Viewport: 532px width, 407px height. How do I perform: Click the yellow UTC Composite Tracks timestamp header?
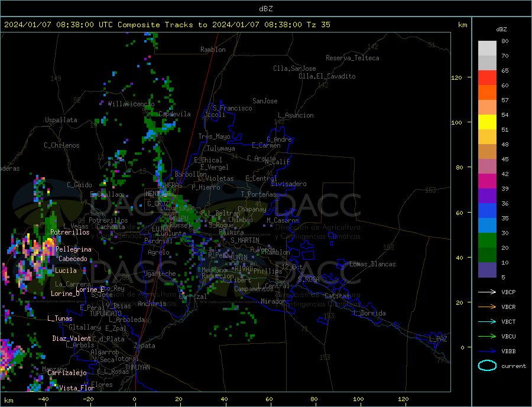(167, 25)
